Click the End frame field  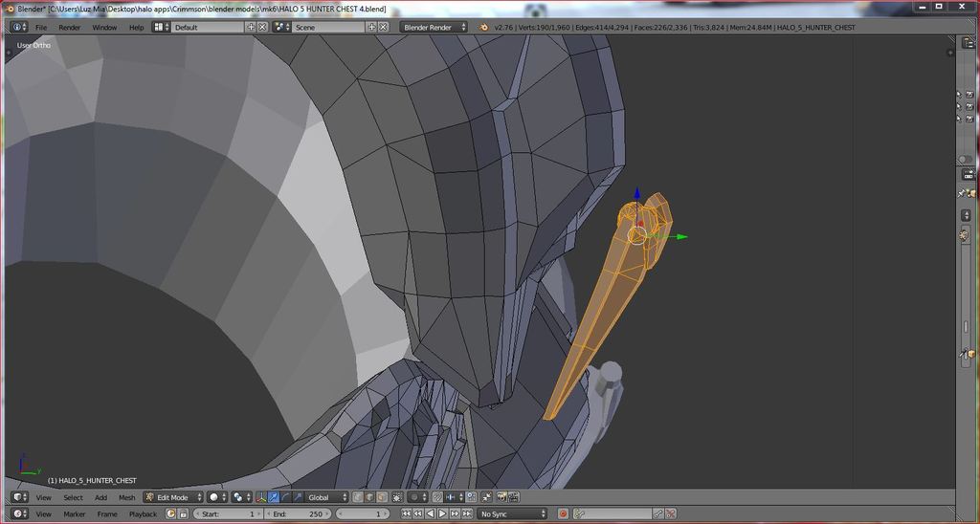299,513
